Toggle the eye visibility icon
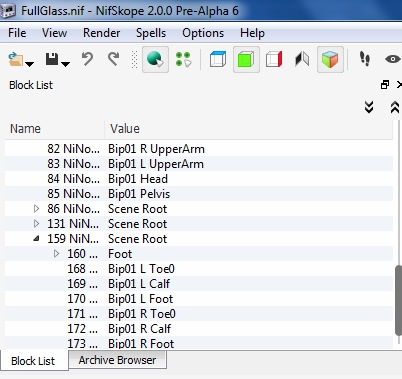Screen dimensions: 402x379 pyautogui.click(x=393, y=59)
